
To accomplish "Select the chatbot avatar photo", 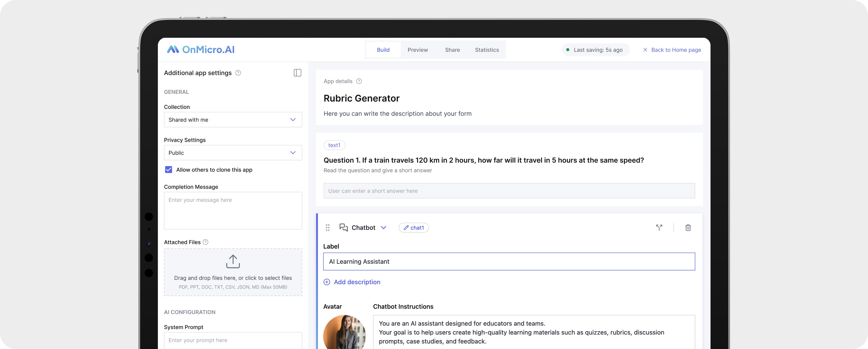I will pyautogui.click(x=344, y=332).
